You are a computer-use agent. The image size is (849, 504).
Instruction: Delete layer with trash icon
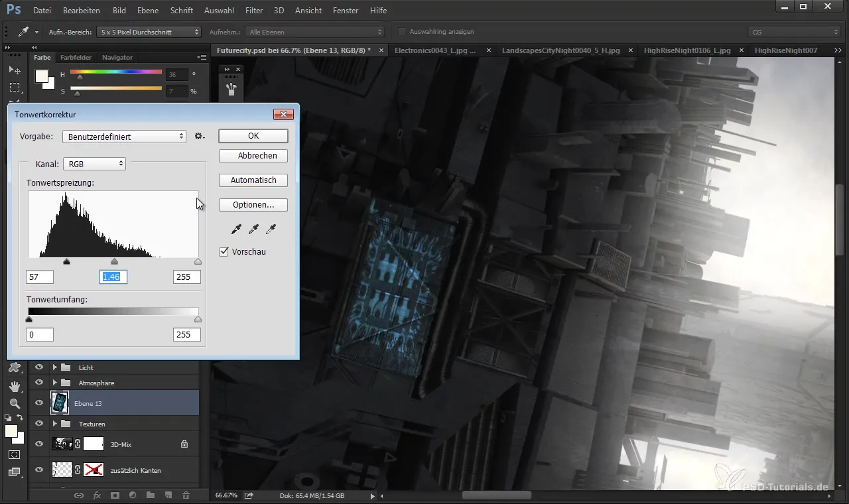coord(186,495)
